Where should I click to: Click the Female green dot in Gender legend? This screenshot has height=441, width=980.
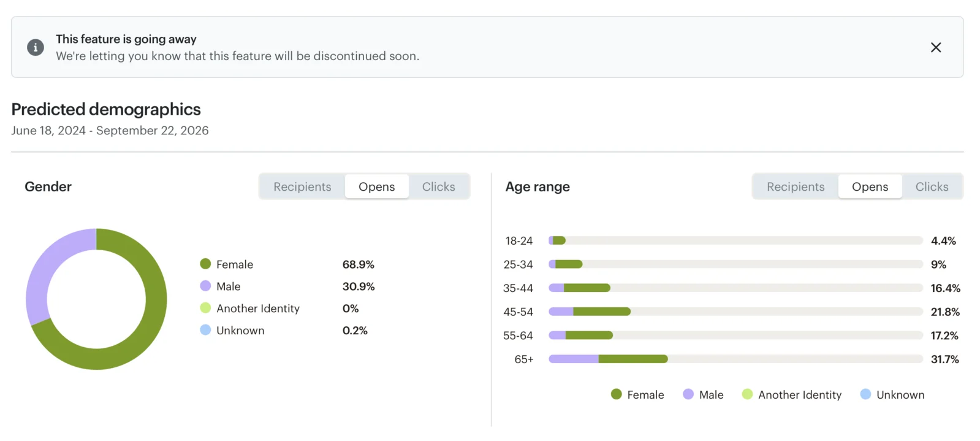205,264
